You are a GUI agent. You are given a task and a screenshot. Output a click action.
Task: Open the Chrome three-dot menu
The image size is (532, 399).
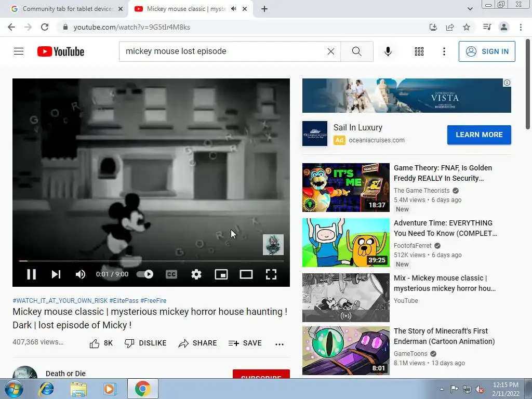pos(521,27)
